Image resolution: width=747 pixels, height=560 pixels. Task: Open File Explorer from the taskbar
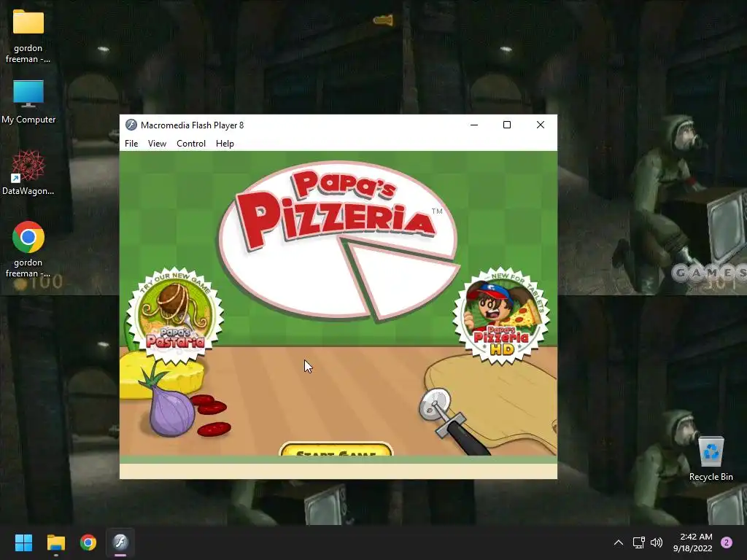pyautogui.click(x=55, y=542)
